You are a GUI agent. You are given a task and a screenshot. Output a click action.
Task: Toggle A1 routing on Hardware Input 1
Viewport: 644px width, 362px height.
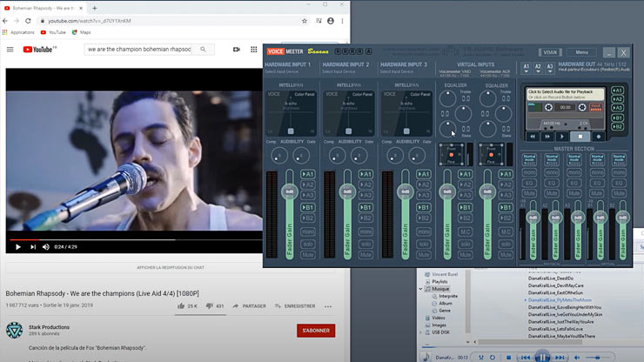pos(307,174)
